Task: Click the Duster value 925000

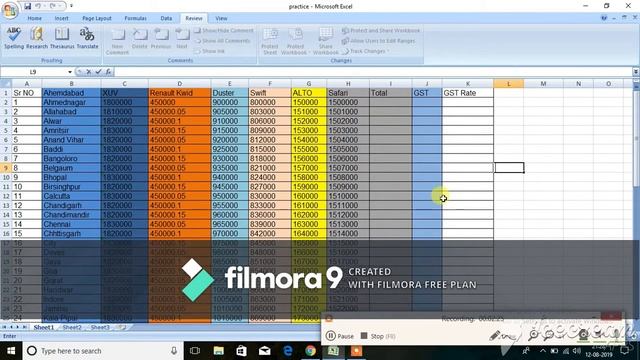Action: [x=229, y=149]
